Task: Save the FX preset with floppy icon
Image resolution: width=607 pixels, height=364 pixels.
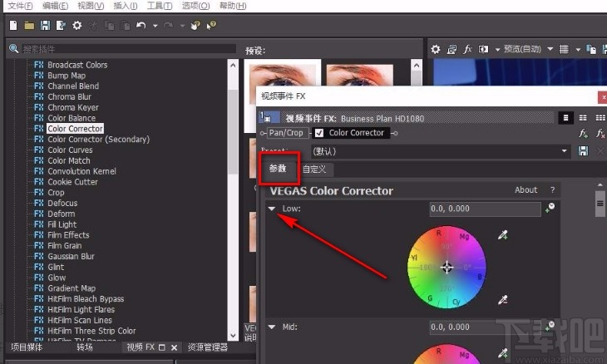Action: pyautogui.click(x=583, y=151)
